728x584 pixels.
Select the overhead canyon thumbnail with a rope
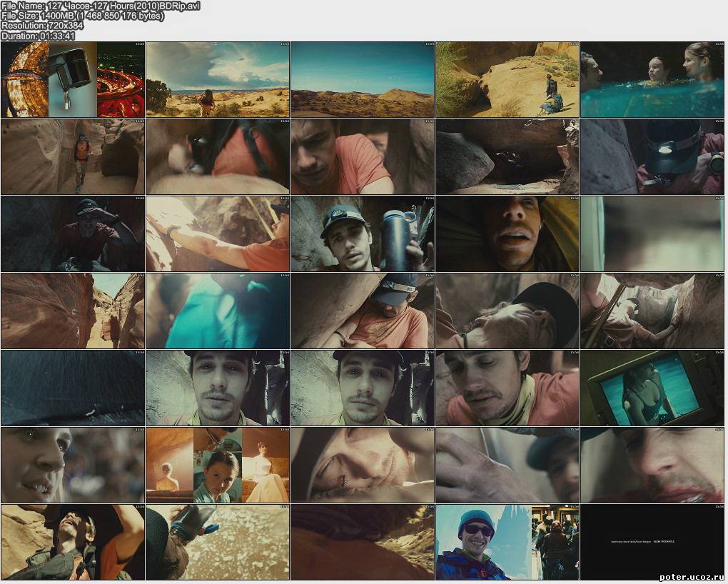[x=652, y=311]
